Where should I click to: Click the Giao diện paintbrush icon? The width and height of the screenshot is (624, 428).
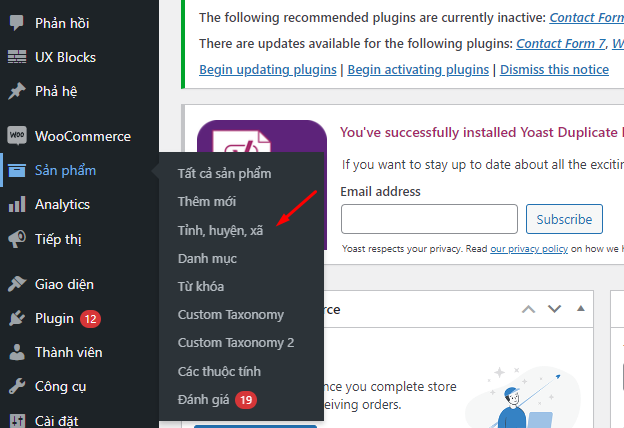tap(16, 284)
